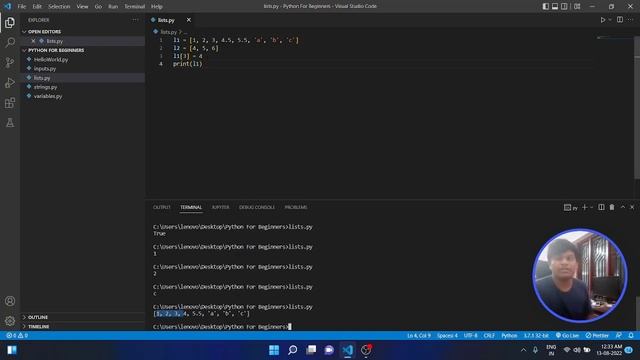
Task: Open Windows Start menu on taskbar
Action: pyautogui.click(x=274, y=350)
